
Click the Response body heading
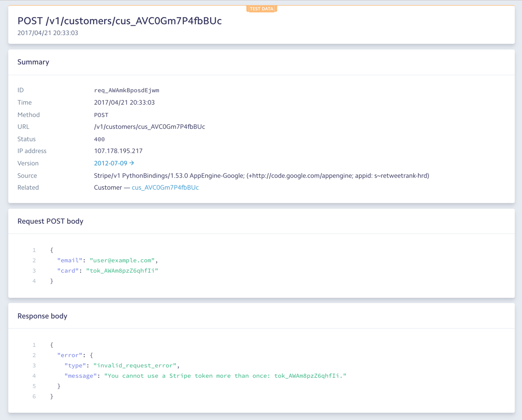[x=42, y=316]
